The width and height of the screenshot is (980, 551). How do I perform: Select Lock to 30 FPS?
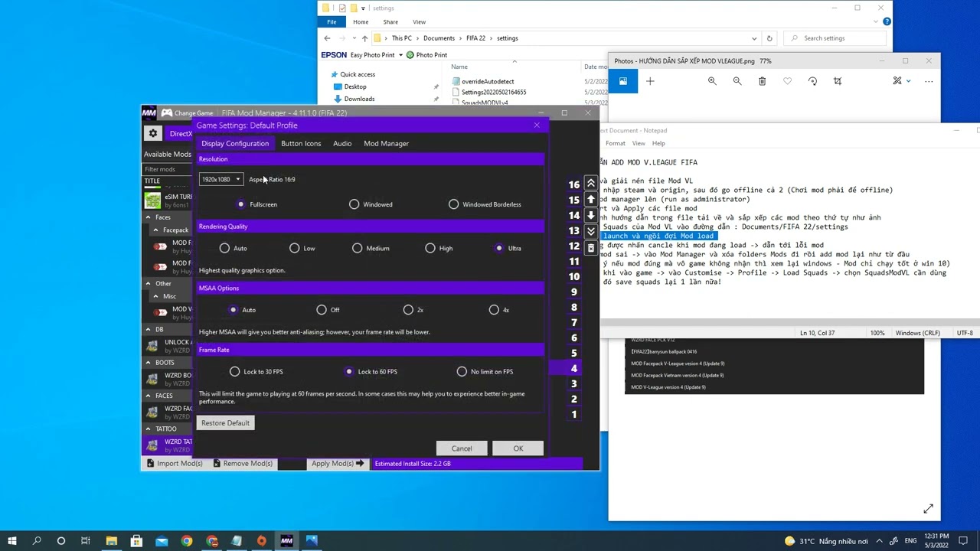(256, 371)
